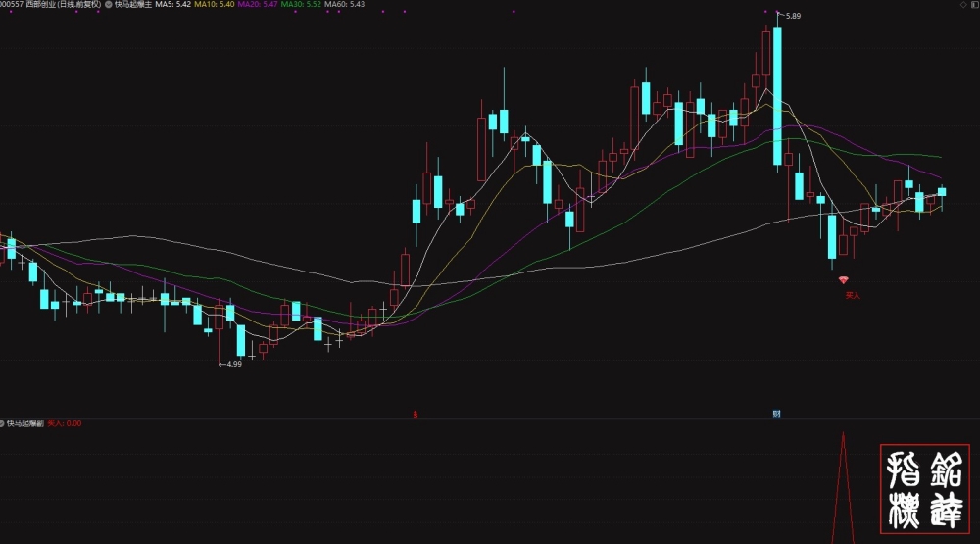The height and width of the screenshot is (544, 980).
Task: Select the yellow MA10 average label
Action: pyautogui.click(x=215, y=4)
